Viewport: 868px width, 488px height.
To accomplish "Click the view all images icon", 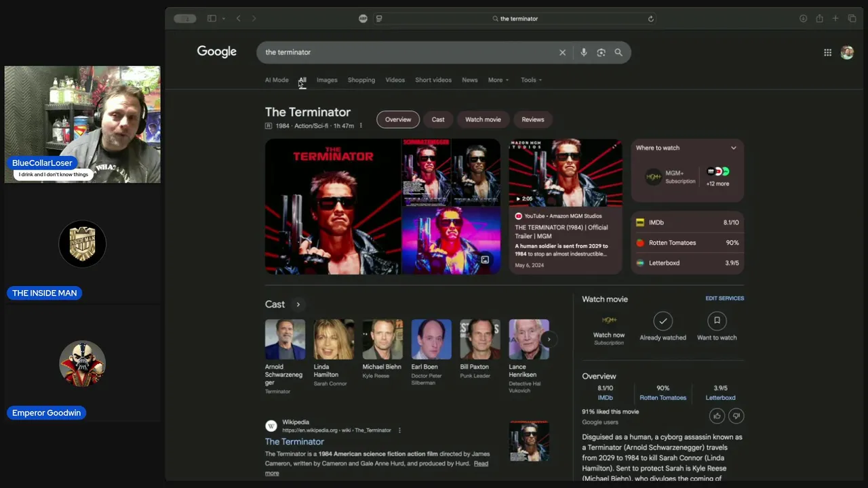I will pyautogui.click(x=485, y=260).
